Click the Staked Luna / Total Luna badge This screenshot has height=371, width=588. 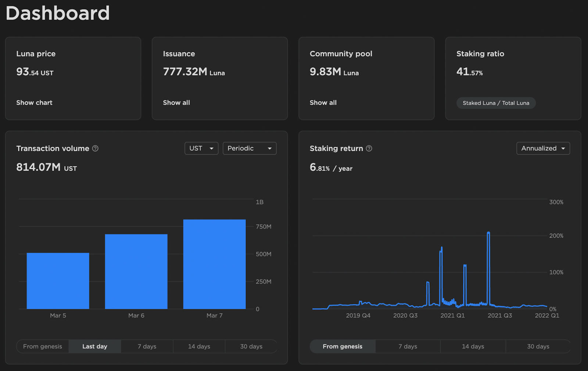(x=496, y=103)
